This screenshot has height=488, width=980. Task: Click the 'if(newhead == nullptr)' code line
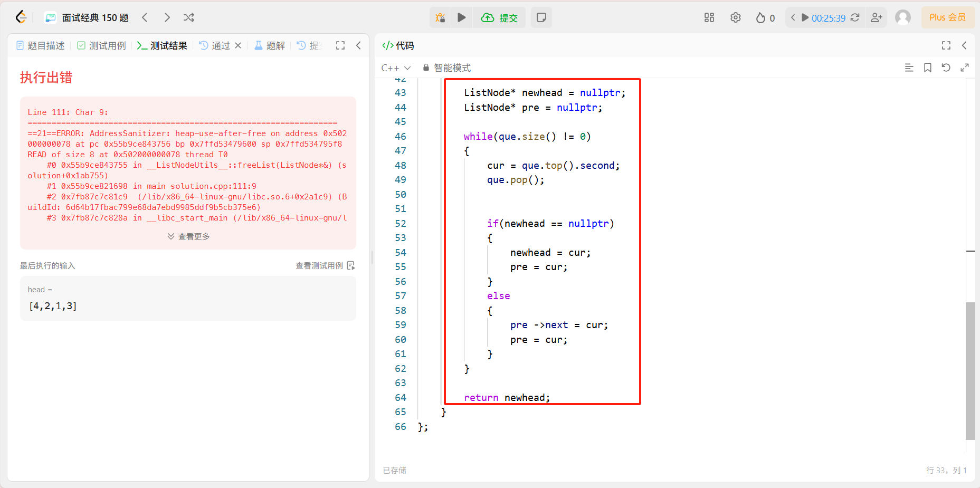pos(550,223)
